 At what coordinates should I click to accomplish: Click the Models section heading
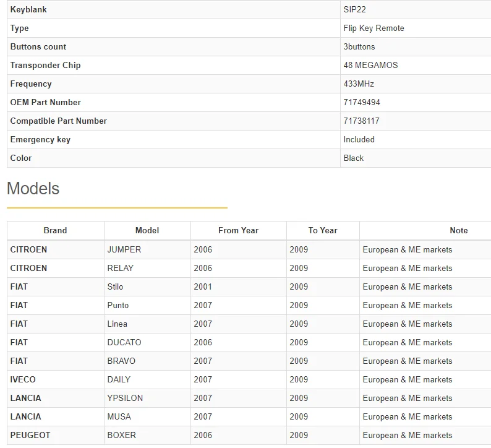tap(33, 188)
